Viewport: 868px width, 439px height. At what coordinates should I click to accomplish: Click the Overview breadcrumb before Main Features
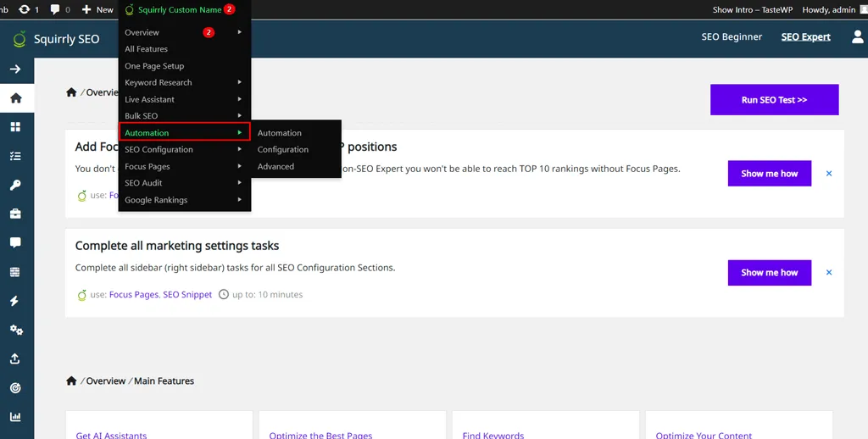(x=106, y=381)
